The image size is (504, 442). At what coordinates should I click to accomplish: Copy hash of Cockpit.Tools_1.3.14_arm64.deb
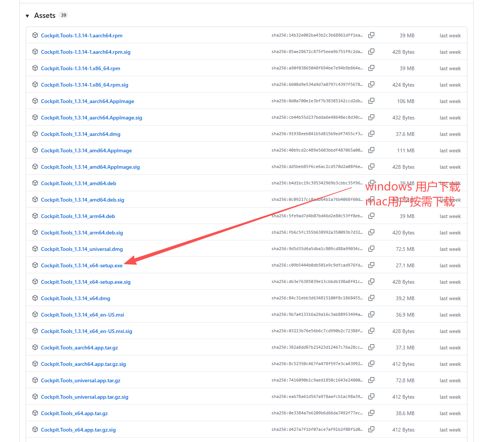[x=371, y=216]
